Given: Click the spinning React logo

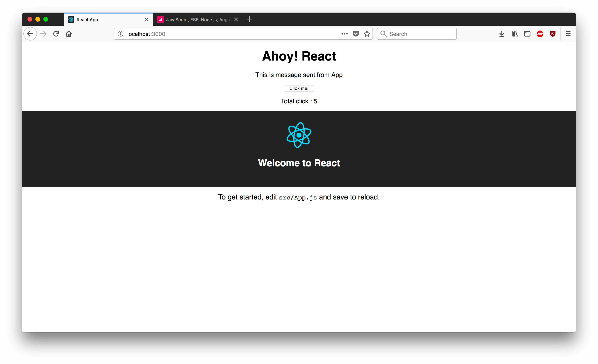Looking at the screenshot, I should click(x=299, y=135).
